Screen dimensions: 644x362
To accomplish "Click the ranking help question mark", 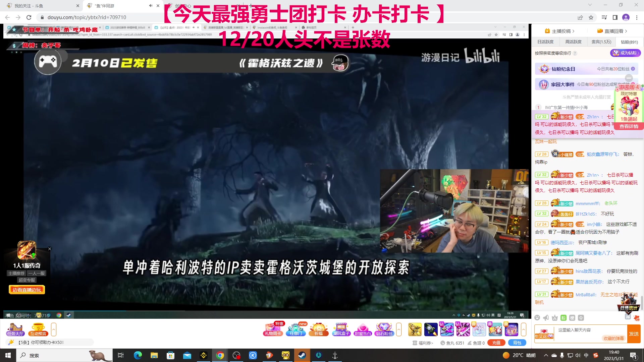I will pos(575,53).
